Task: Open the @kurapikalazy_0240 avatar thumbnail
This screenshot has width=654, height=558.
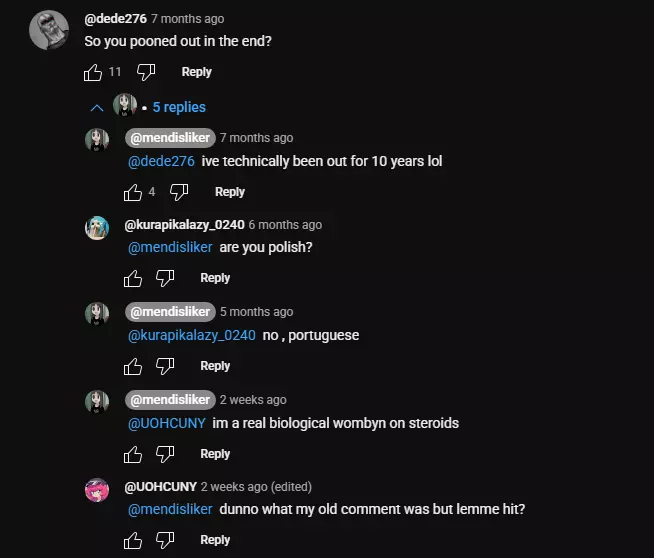Action: pyautogui.click(x=97, y=227)
